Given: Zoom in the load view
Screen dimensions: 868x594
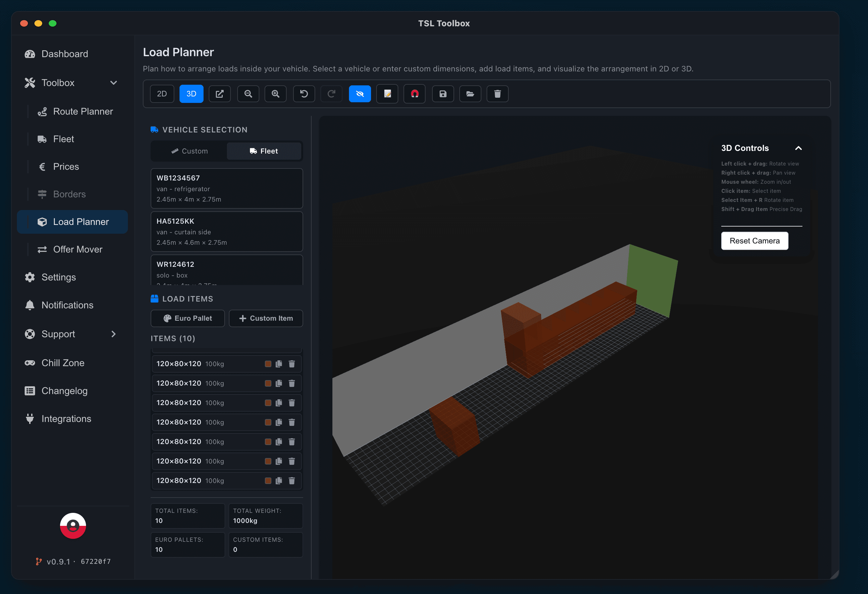Looking at the screenshot, I should 276,94.
